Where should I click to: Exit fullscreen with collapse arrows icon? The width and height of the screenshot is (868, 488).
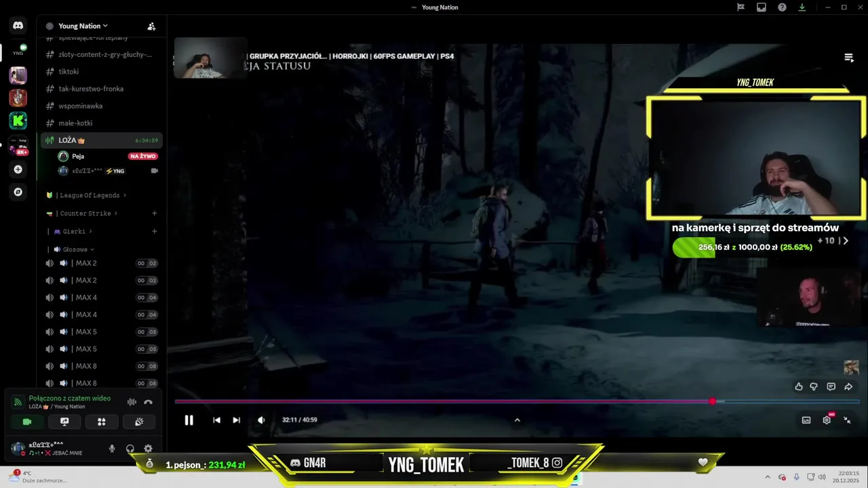(847, 420)
